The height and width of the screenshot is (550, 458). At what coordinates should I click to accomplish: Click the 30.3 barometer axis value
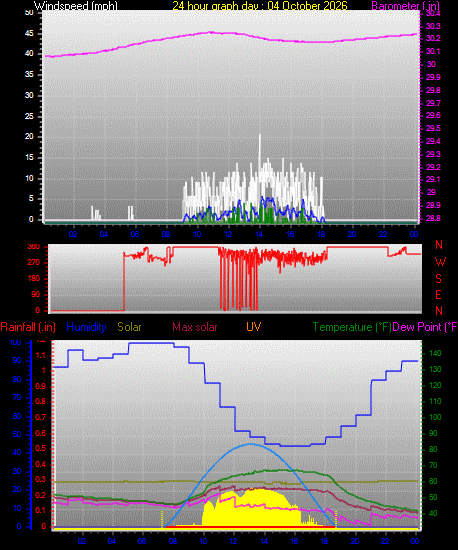(x=433, y=26)
